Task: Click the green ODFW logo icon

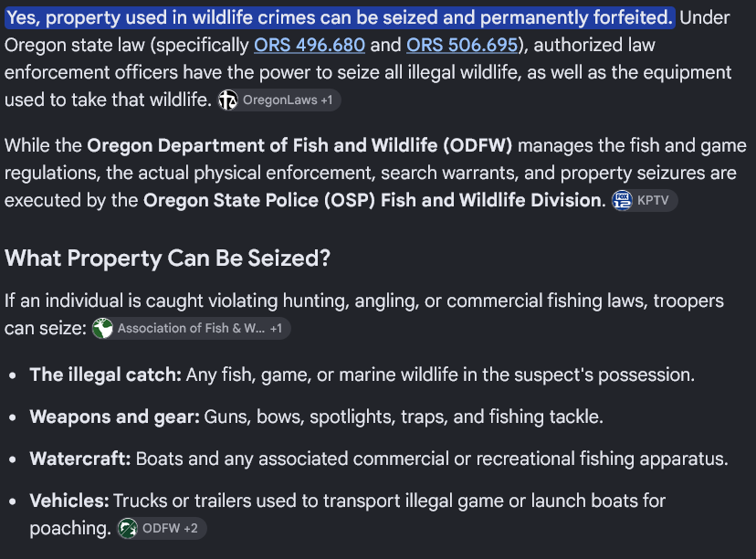Action: (128, 528)
